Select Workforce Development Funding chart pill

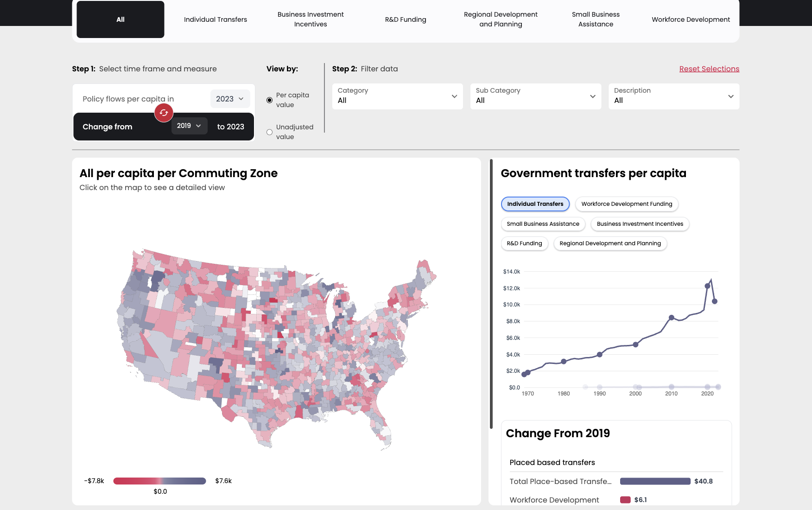(x=627, y=204)
